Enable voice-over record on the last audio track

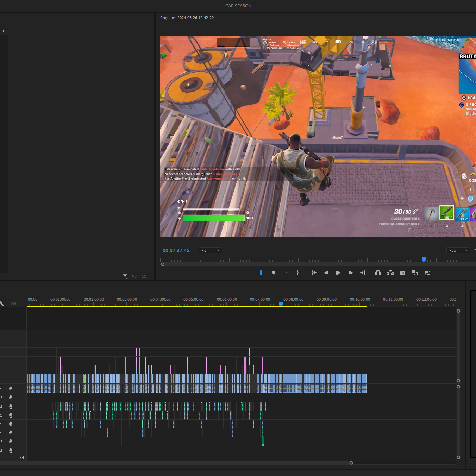tap(11, 450)
